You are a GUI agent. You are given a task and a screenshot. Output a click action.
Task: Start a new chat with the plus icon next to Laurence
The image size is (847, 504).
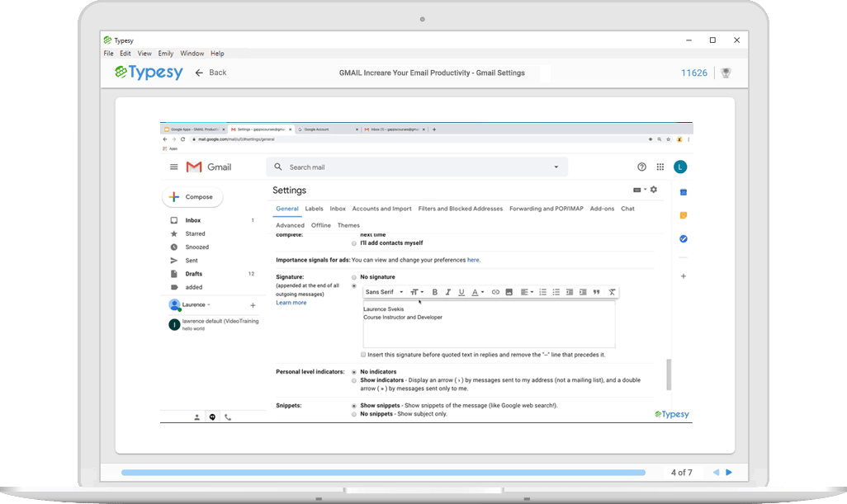[253, 305]
